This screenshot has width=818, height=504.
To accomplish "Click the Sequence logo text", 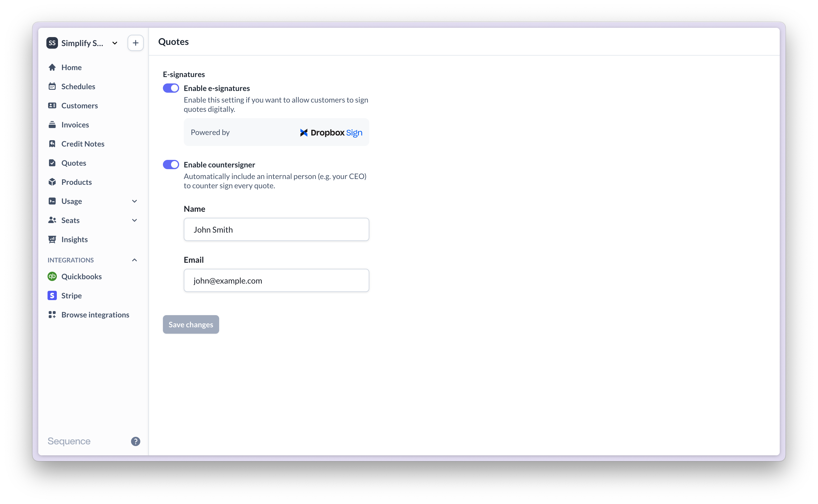I will [69, 441].
